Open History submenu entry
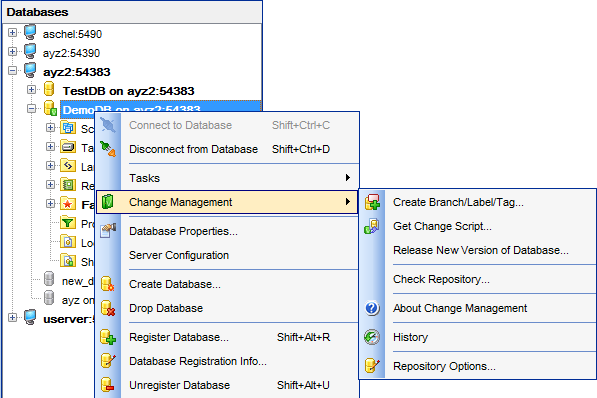The height and width of the screenshot is (398, 597). 477,337
